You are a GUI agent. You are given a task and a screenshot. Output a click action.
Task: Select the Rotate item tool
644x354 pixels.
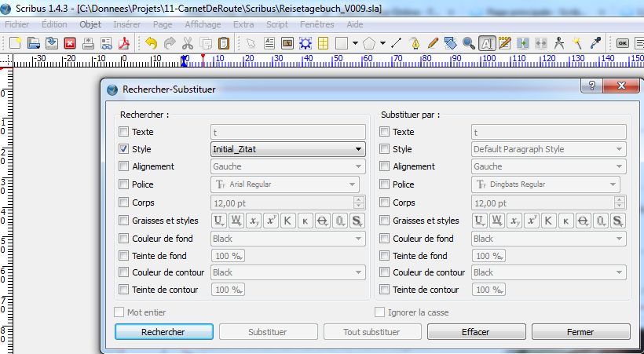[x=450, y=43]
